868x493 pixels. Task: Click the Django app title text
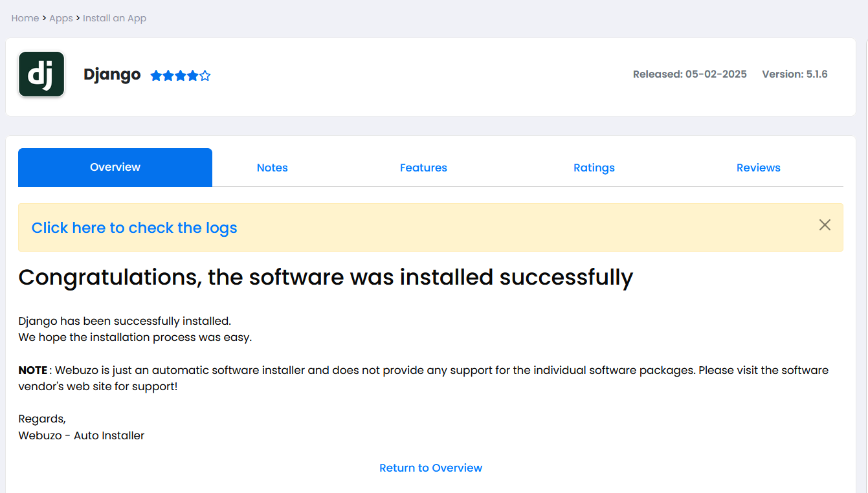click(x=112, y=74)
